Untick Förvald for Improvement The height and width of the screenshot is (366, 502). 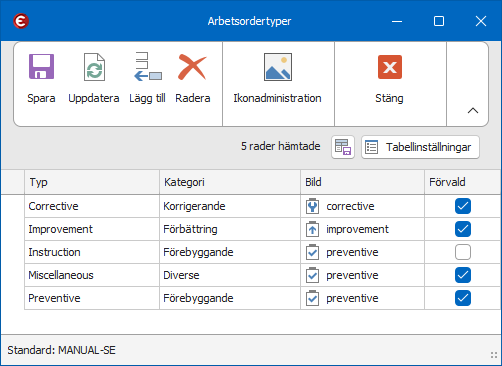pyautogui.click(x=463, y=229)
